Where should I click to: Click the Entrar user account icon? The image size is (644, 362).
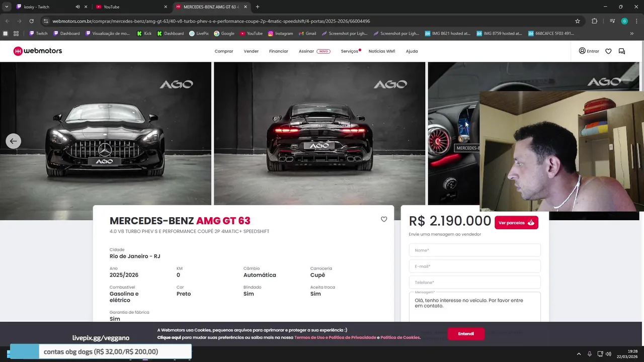(x=582, y=51)
